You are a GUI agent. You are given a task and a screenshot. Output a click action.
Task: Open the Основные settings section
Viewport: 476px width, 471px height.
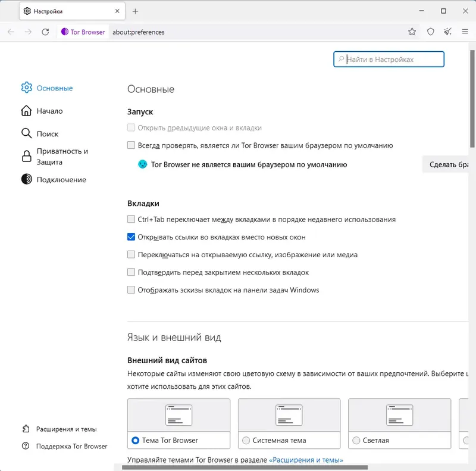[26, 88]
